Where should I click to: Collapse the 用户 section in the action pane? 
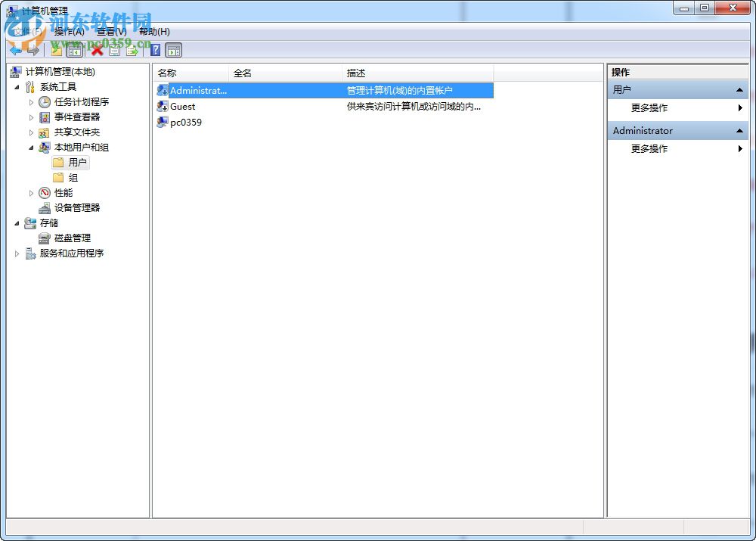click(x=739, y=89)
